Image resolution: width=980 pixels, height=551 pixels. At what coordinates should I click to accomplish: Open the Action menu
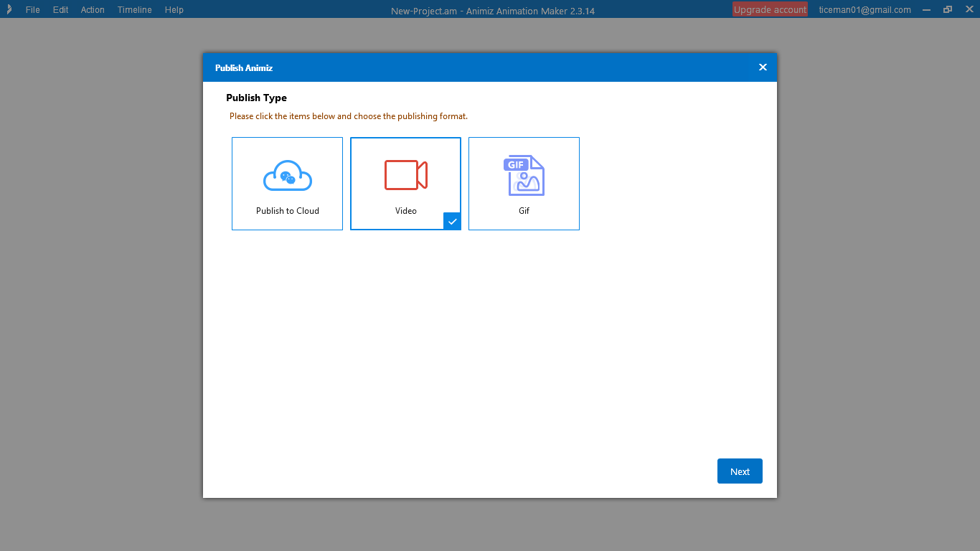93,10
